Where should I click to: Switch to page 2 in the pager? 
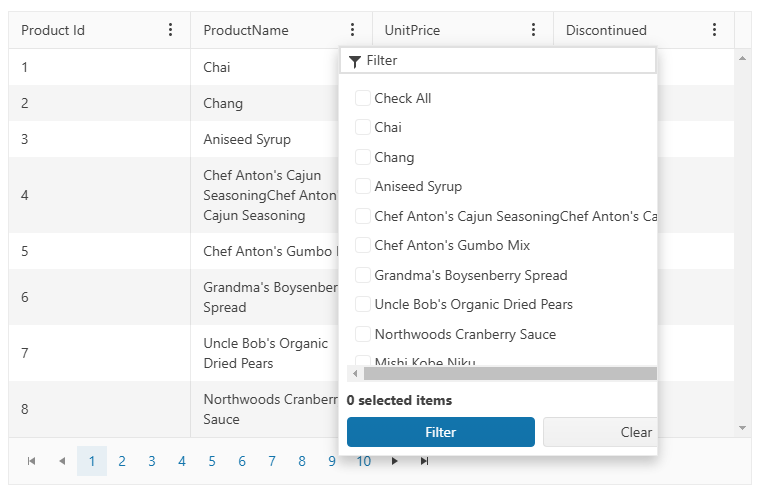click(x=122, y=461)
